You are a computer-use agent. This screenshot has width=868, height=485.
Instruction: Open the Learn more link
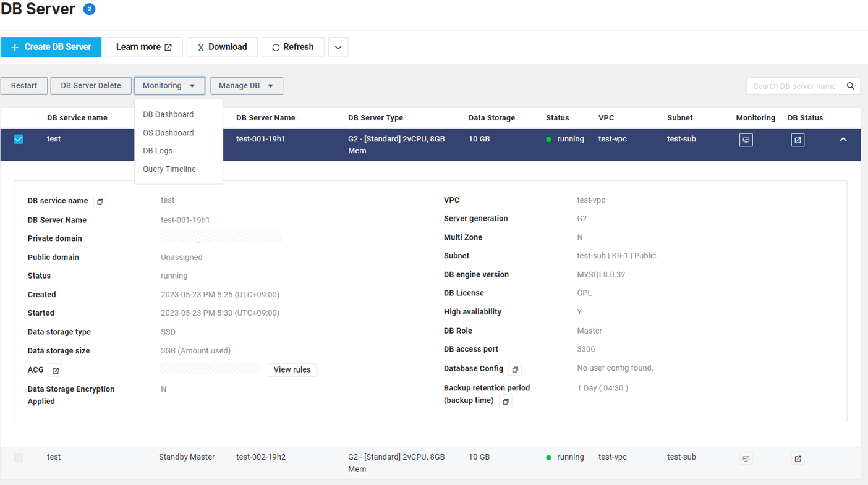[x=144, y=47]
